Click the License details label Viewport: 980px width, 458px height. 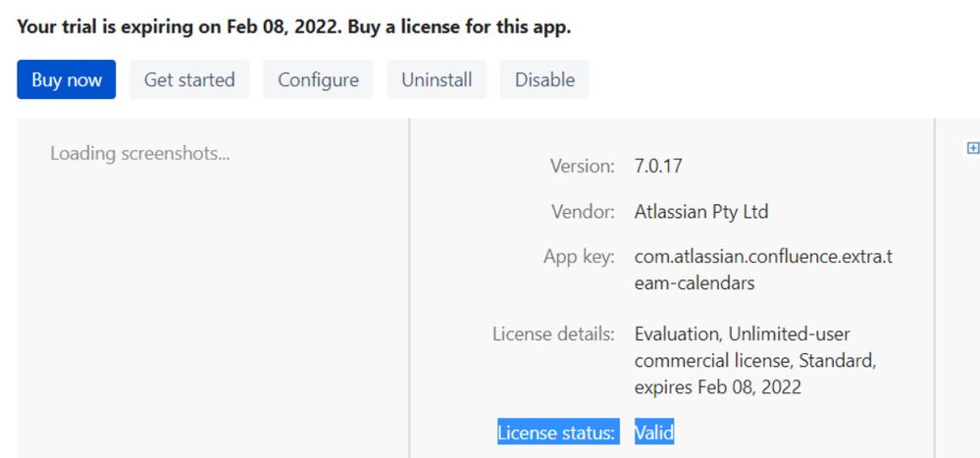553,334
